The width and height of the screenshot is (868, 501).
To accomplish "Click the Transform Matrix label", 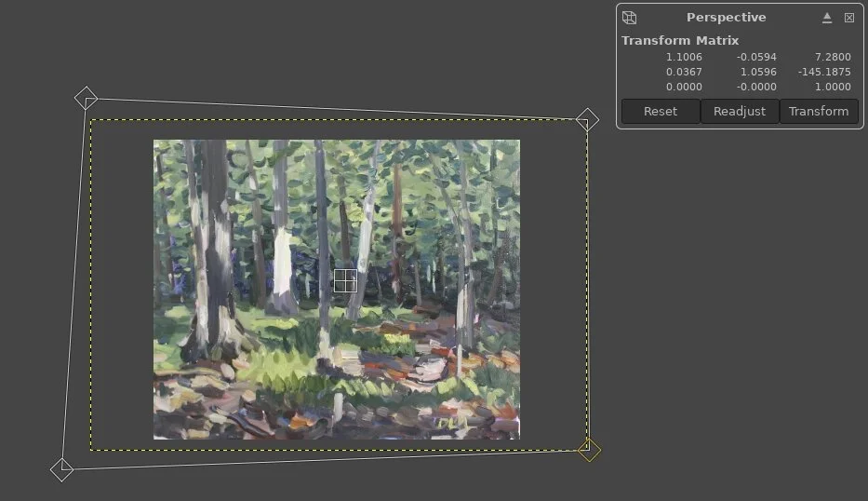I will [680, 40].
